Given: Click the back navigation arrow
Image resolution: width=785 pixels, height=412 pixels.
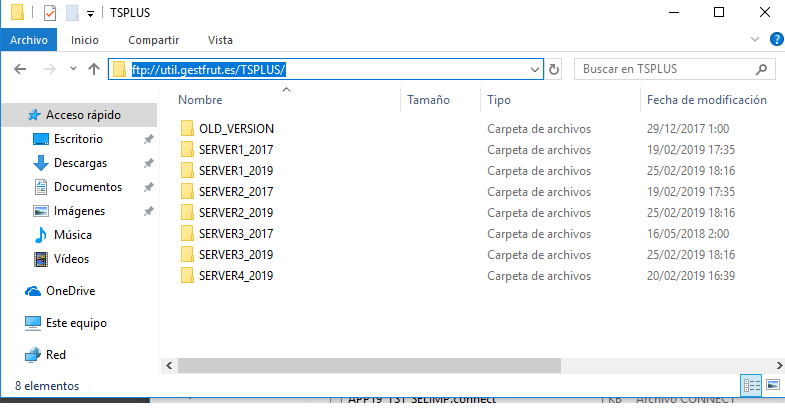Looking at the screenshot, I should (x=21, y=69).
